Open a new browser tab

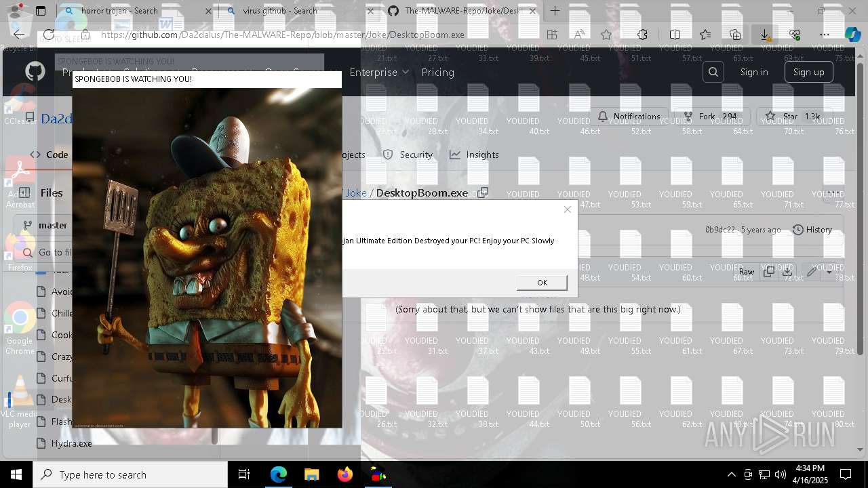pyautogui.click(x=555, y=11)
